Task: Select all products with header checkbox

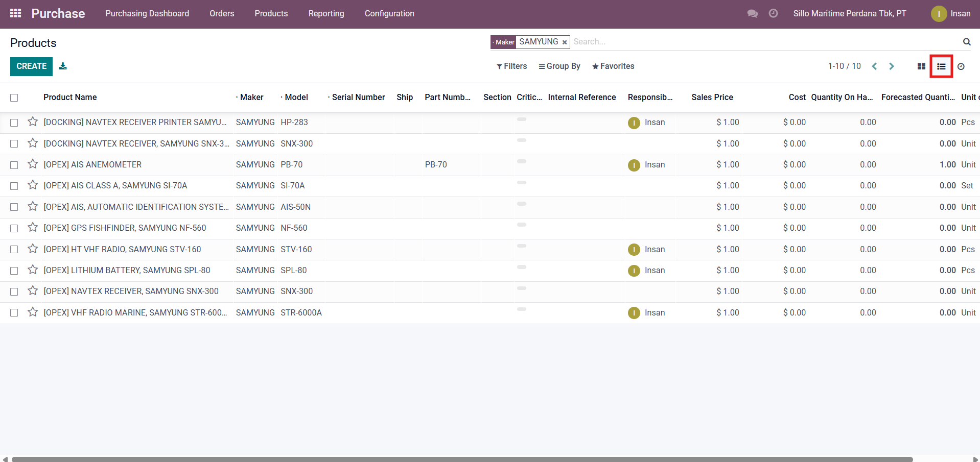Action: pos(14,98)
